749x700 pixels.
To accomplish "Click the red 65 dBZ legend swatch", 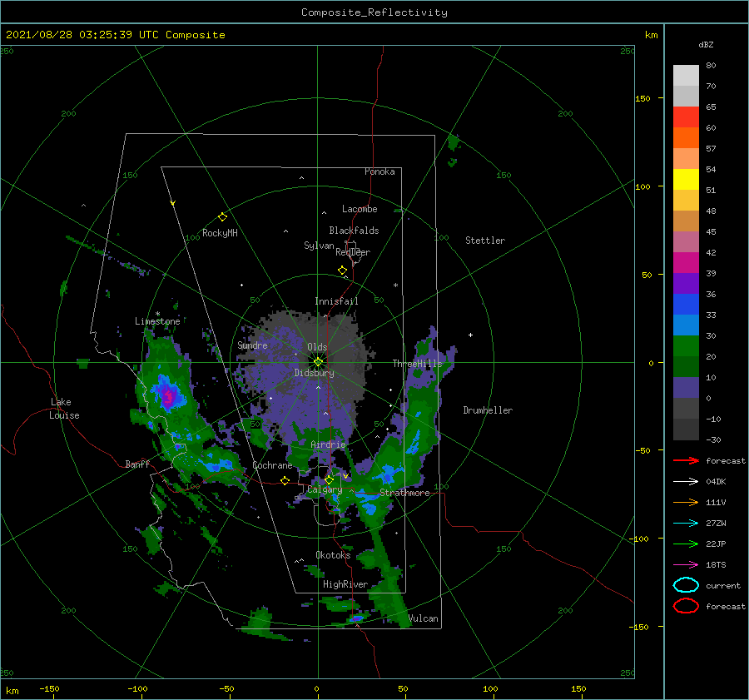I will point(686,117).
